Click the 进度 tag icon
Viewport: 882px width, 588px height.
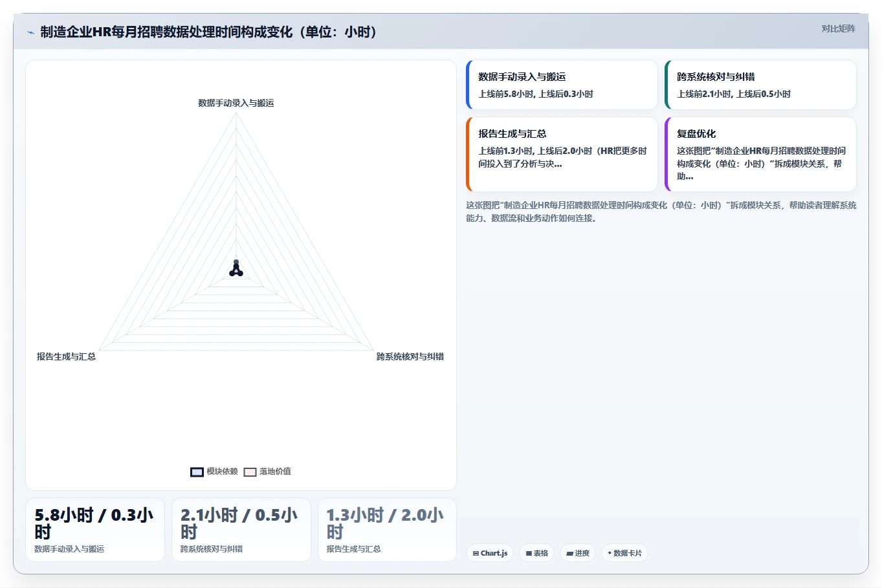tap(569, 554)
